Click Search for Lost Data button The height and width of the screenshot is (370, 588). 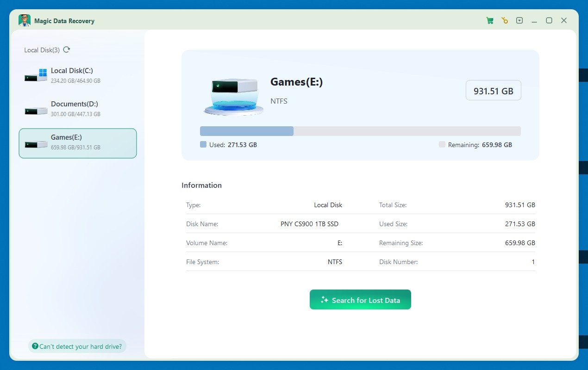pyautogui.click(x=360, y=300)
